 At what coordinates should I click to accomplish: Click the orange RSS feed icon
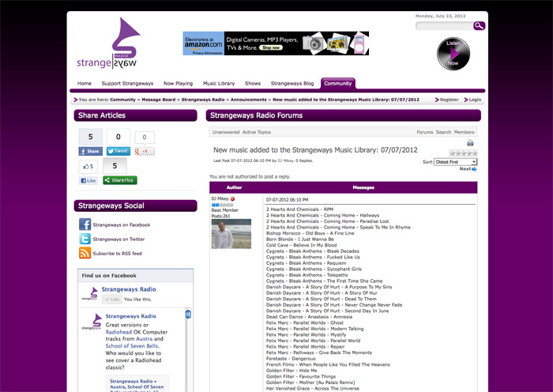(85, 253)
